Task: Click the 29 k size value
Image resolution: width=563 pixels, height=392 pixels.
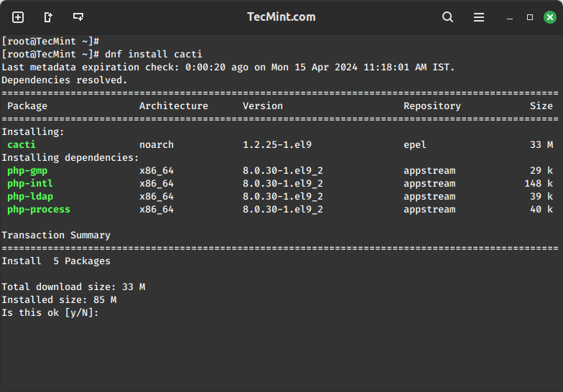Action: [x=541, y=171]
